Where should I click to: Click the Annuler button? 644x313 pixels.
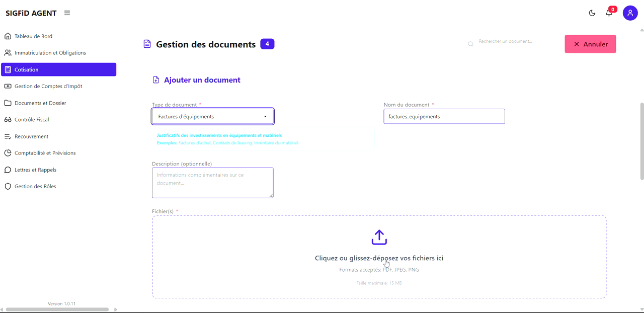tap(590, 44)
